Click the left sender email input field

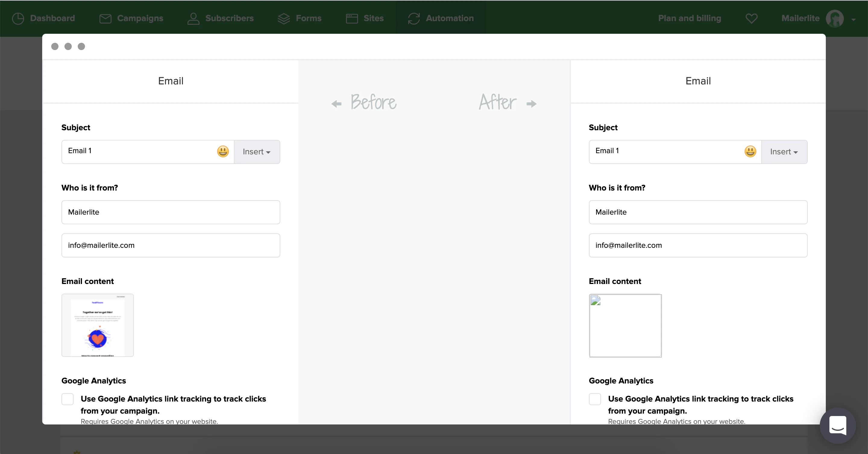(171, 245)
